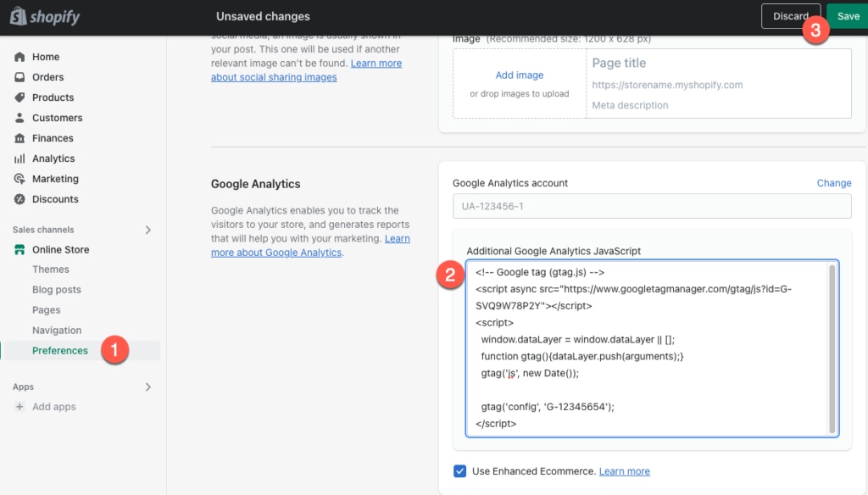Expand the Apps section chevron
Image resolution: width=868 pixels, height=495 pixels.
pos(147,387)
